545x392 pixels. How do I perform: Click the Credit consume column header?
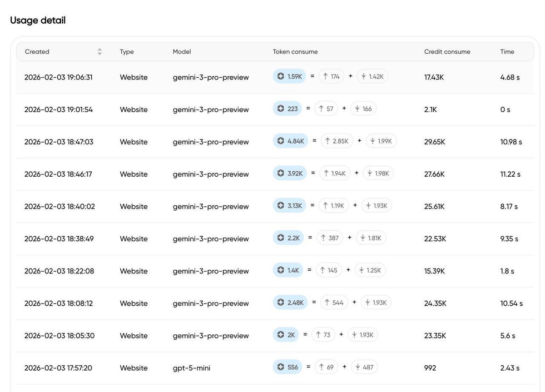[x=447, y=52]
